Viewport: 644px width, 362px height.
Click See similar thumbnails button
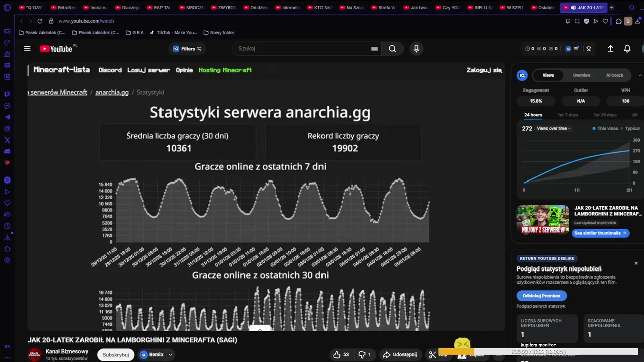pyautogui.click(x=600, y=233)
